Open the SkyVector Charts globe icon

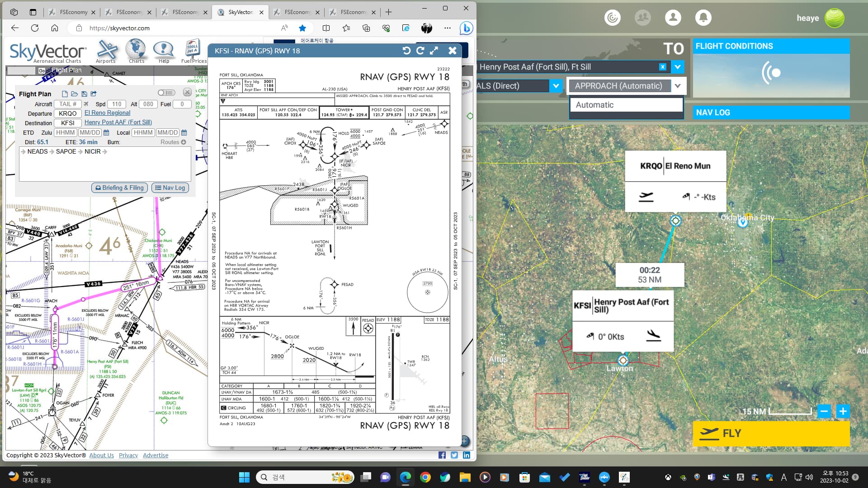[x=136, y=51]
